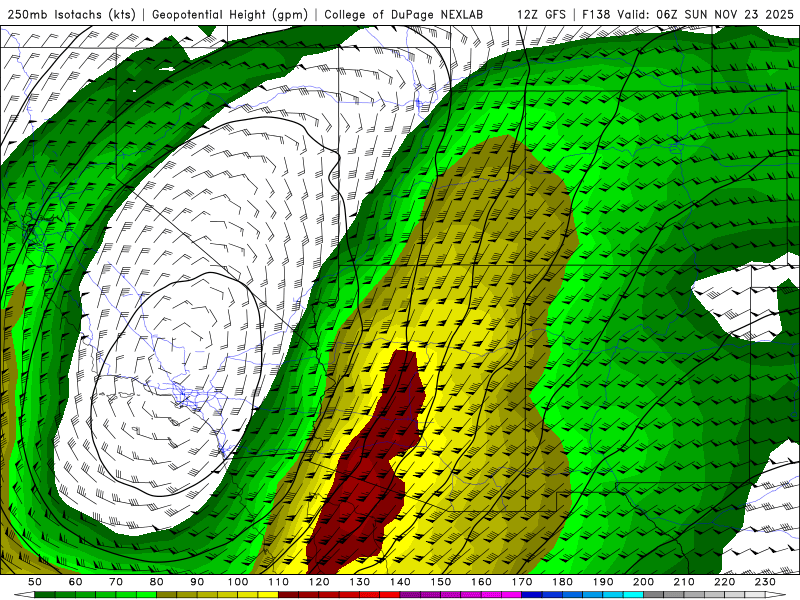Click the 170 value on the color scale

[521, 582]
